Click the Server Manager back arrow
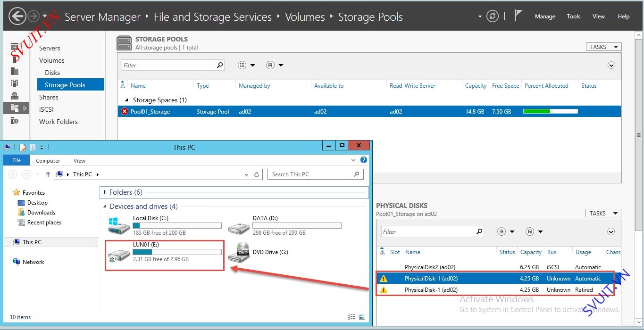The image size is (644, 330). [x=17, y=16]
